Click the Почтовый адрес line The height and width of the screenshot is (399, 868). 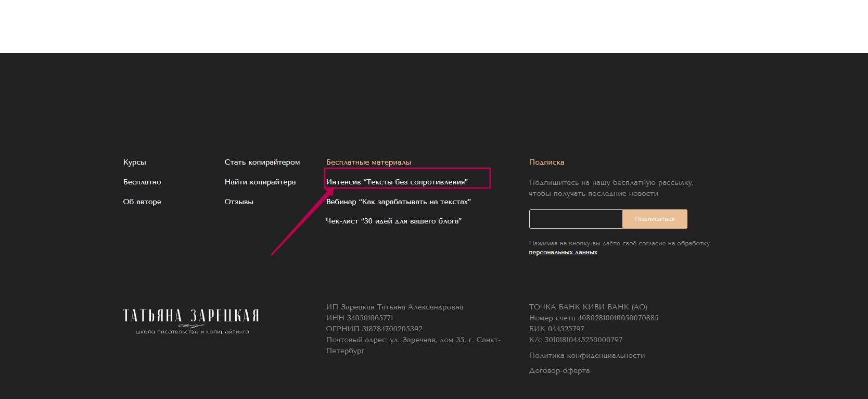[x=413, y=340]
